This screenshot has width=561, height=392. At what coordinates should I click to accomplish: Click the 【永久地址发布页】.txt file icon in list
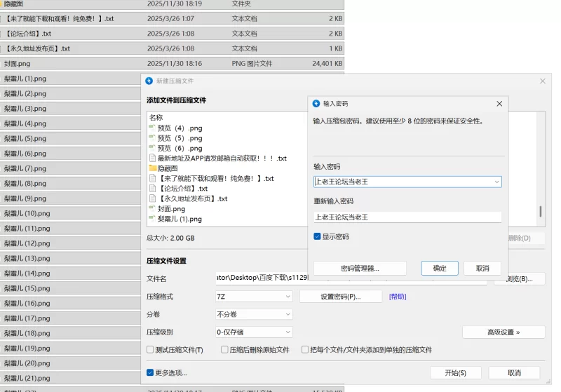pos(152,198)
